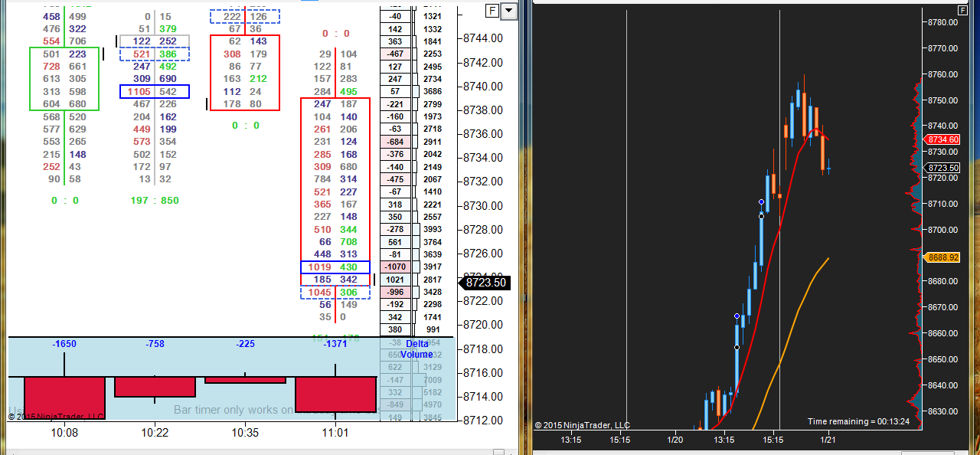Click the Time remaining countdown text
980x455 pixels.
click(x=859, y=421)
